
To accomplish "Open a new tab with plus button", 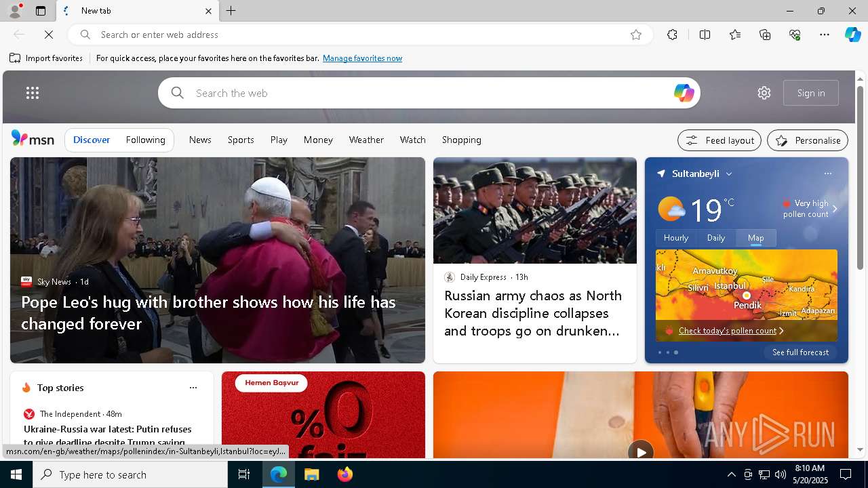I will tap(231, 11).
